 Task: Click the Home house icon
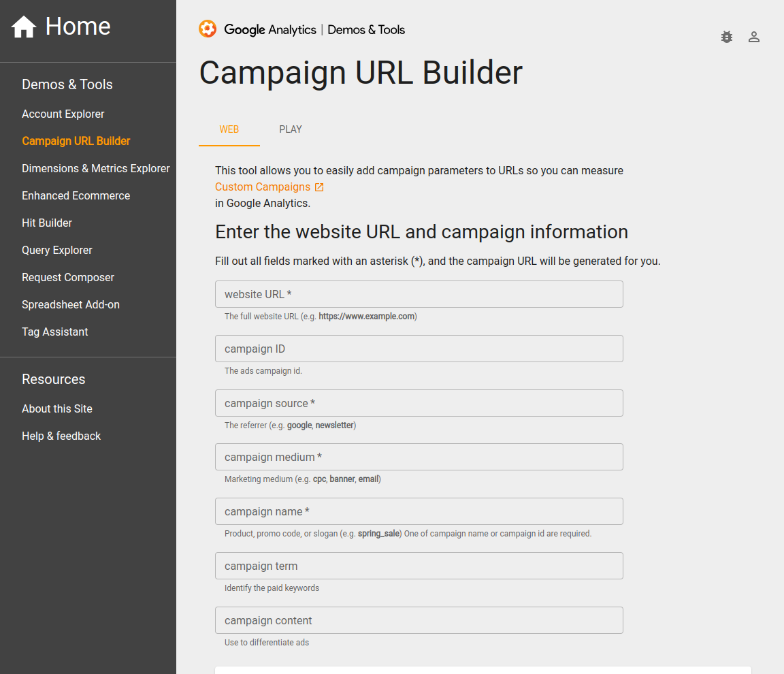tap(24, 27)
